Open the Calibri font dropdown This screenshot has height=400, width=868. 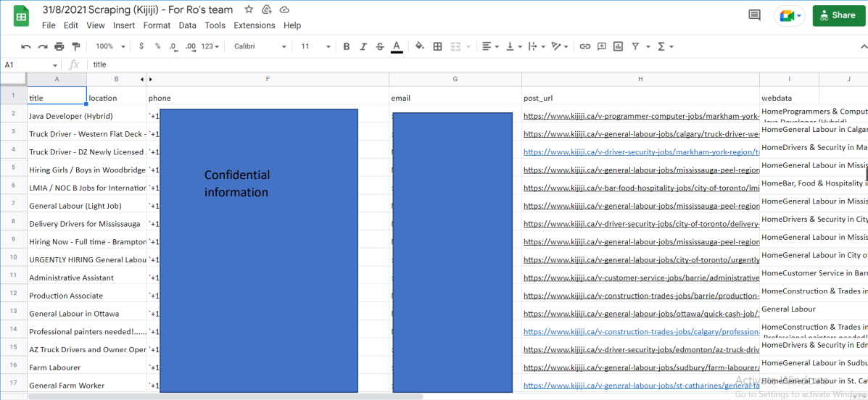coord(260,46)
